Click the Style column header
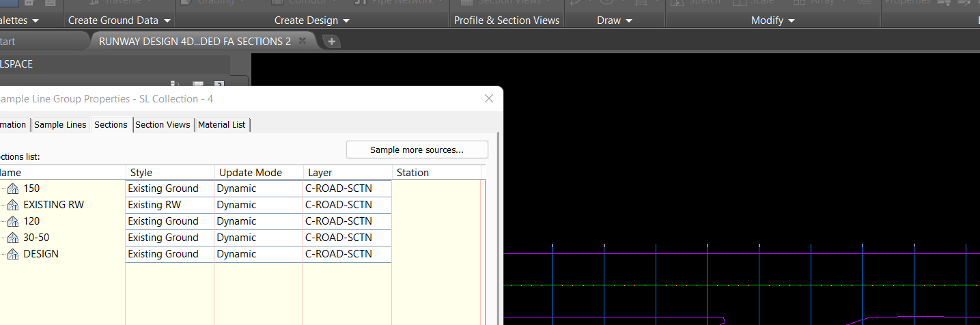The height and width of the screenshot is (325, 980). click(x=170, y=173)
